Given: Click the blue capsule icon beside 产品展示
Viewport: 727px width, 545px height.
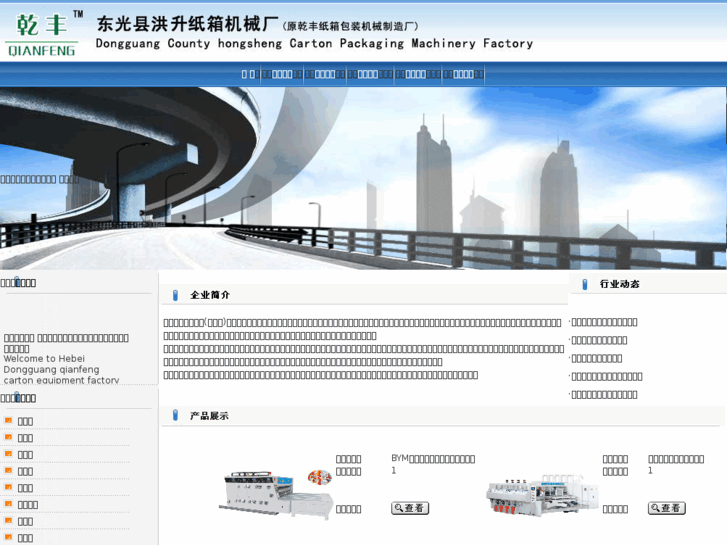Looking at the screenshot, I should coord(175,415).
